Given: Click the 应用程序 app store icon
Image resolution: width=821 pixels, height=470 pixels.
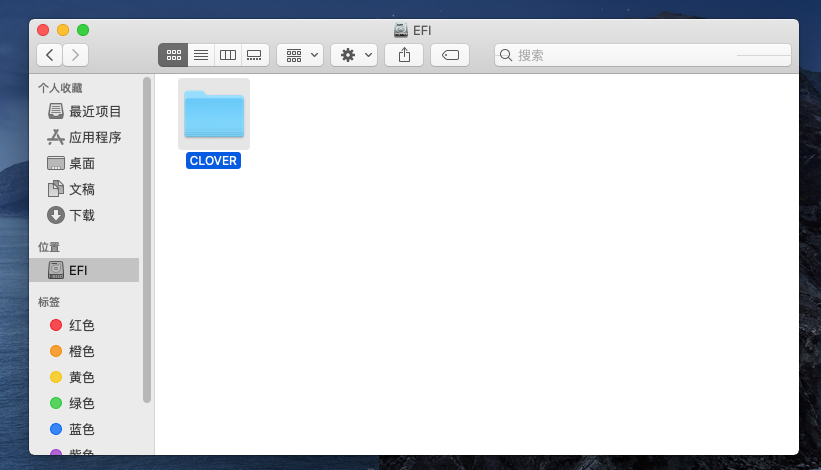Looking at the screenshot, I should [x=56, y=137].
